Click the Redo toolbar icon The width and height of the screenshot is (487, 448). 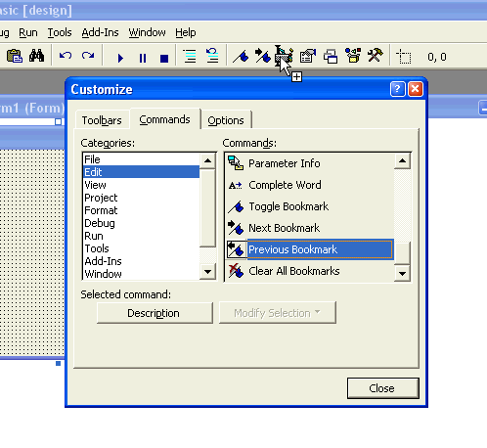tap(88, 56)
